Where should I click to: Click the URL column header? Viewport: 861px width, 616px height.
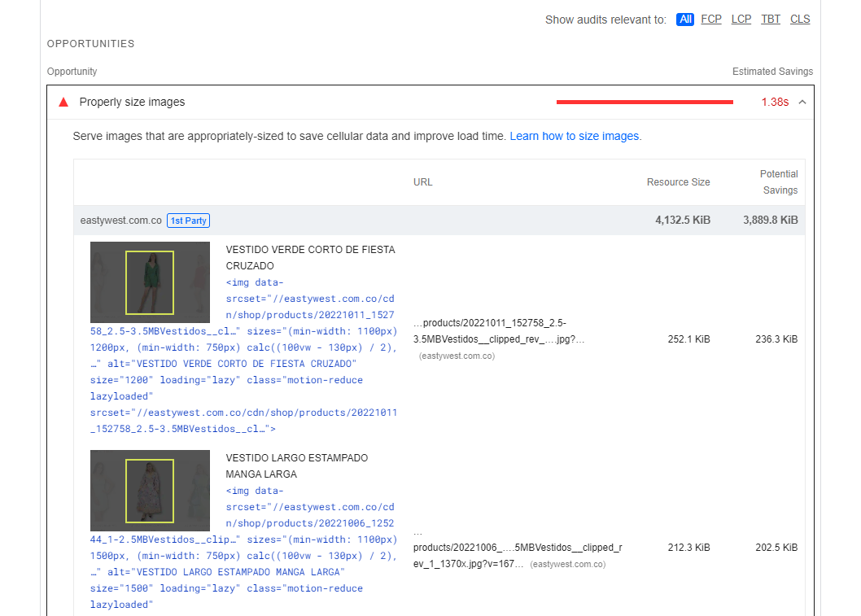423,182
